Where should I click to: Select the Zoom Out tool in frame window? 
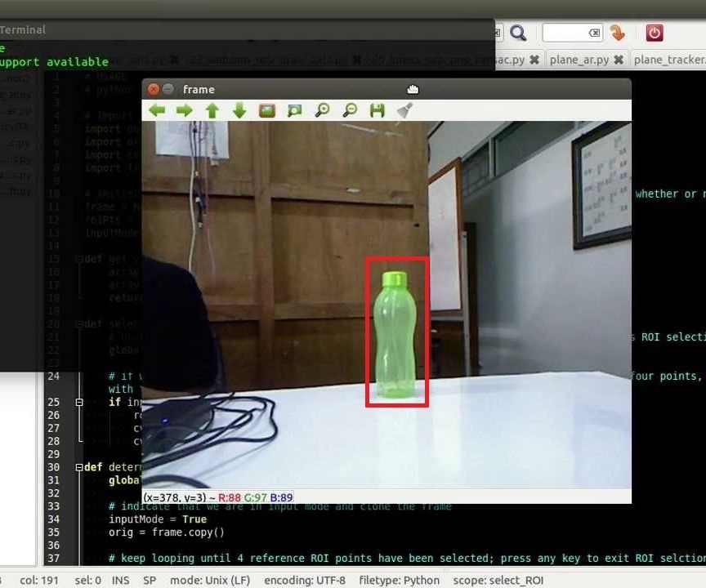pyautogui.click(x=350, y=109)
